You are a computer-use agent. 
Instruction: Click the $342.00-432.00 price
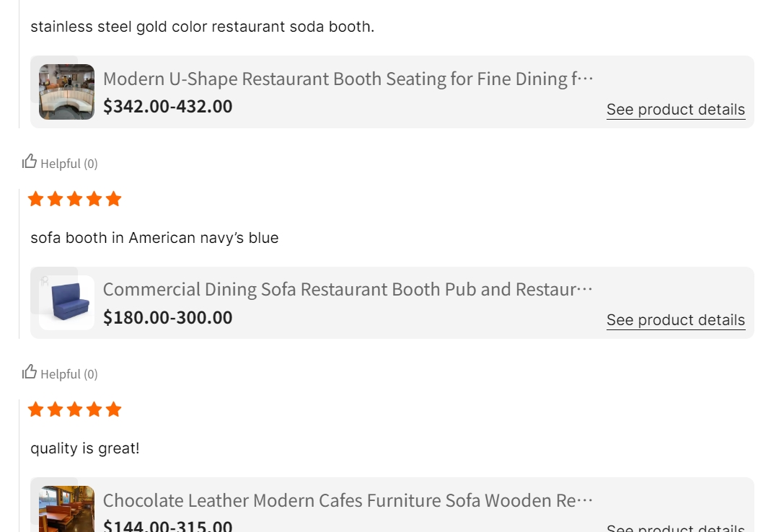coord(167,107)
